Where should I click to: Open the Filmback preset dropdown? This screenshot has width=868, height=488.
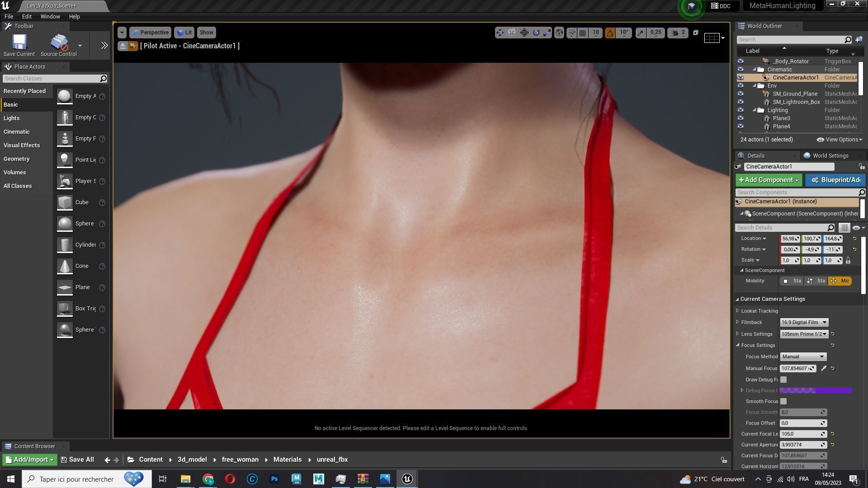804,322
